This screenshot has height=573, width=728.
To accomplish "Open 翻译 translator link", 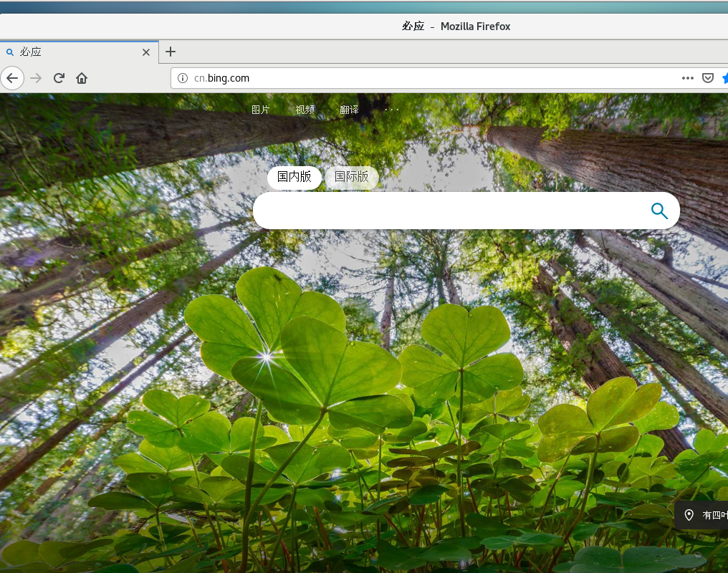I will [x=349, y=110].
